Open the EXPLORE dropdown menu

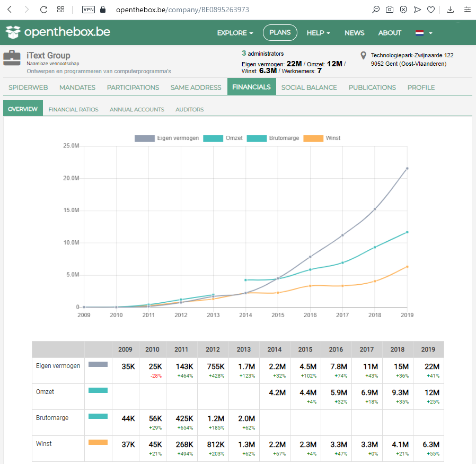point(235,33)
